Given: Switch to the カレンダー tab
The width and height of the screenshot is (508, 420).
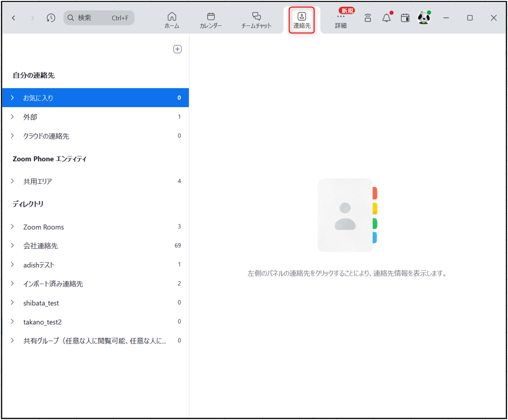Looking at the screenshot, I should pos(211,20).
